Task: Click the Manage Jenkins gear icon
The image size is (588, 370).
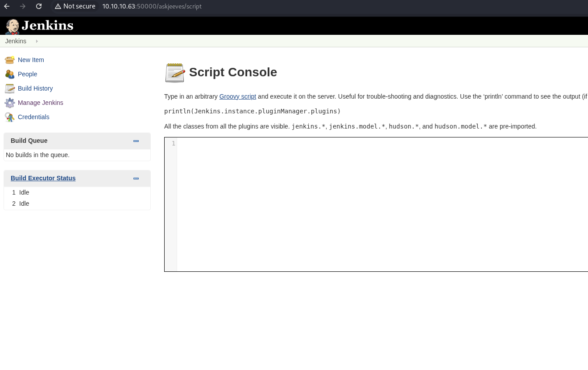Action: (9, 103)
